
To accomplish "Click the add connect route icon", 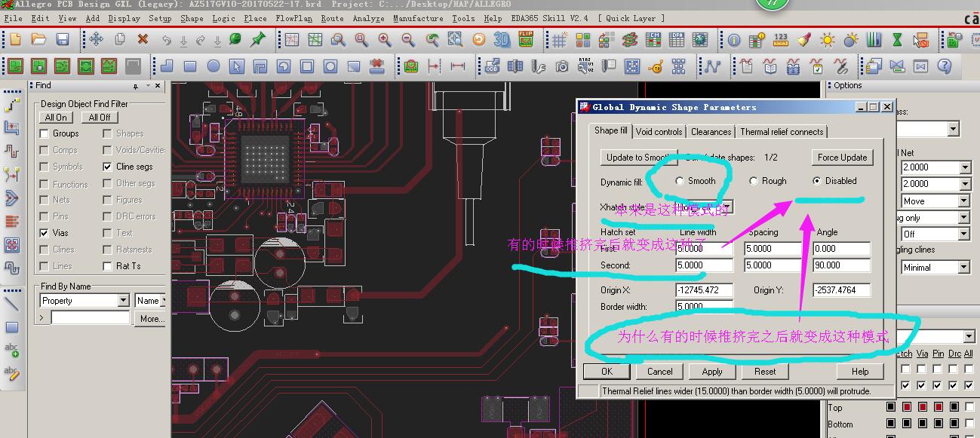I will [x=11, y=104].
